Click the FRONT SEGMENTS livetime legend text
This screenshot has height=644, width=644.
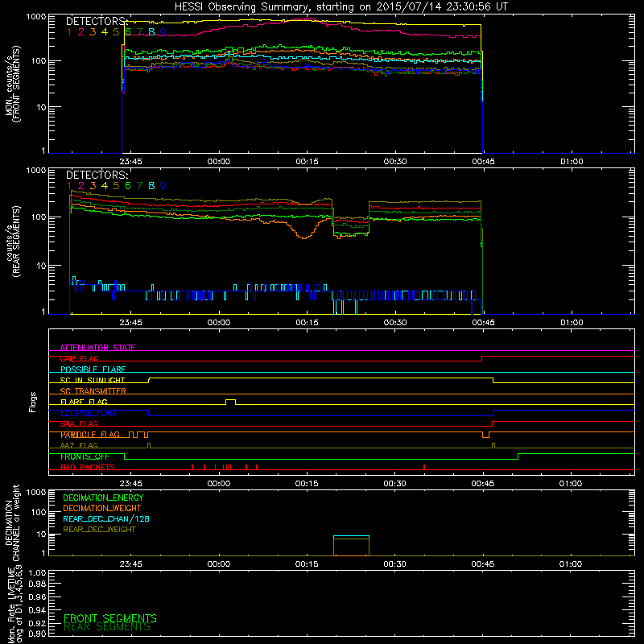click(x=110, y=618)
